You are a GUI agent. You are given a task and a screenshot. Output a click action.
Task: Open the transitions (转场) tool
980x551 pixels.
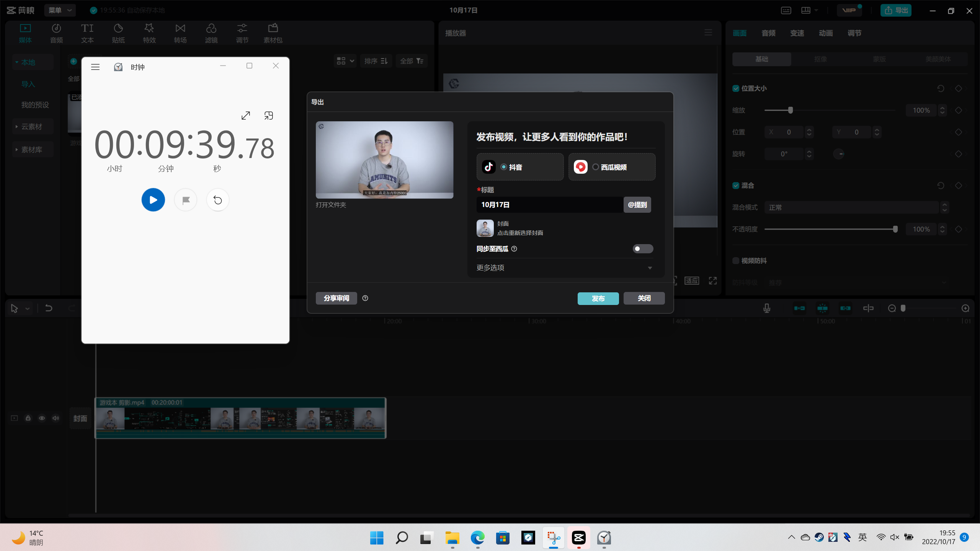pos(180,33)
